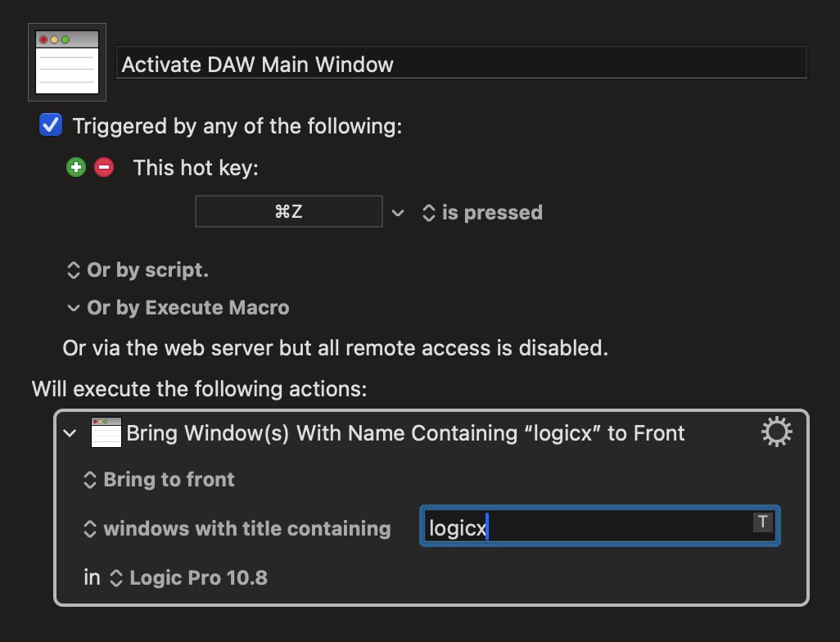Click the macro window icon thumbnail
The image size is (840, 642).
[67, 62]
